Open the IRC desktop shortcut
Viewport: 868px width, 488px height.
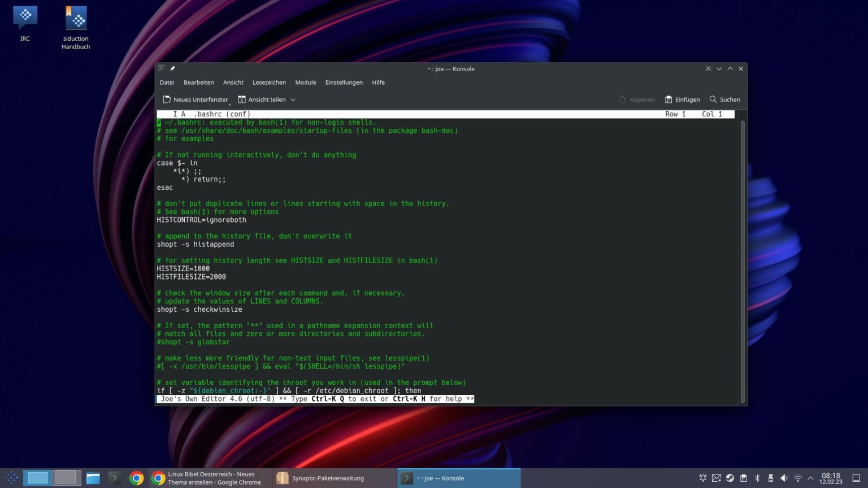(x=25, y=23)
